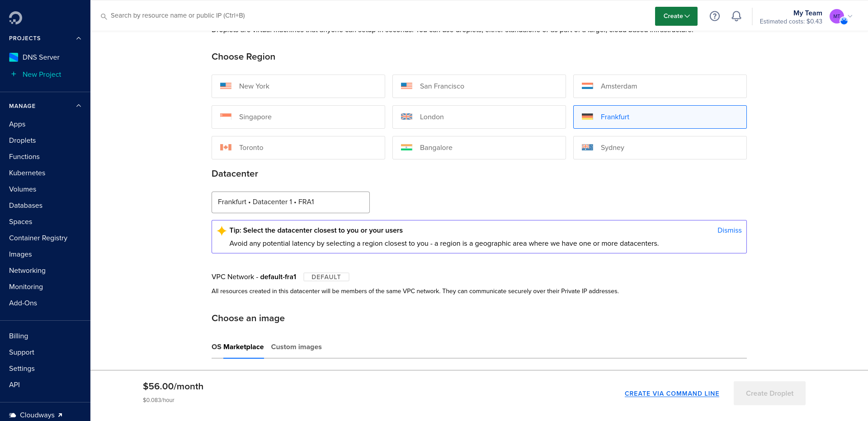Collapse the Manage section chevron

tap(79, 106)
